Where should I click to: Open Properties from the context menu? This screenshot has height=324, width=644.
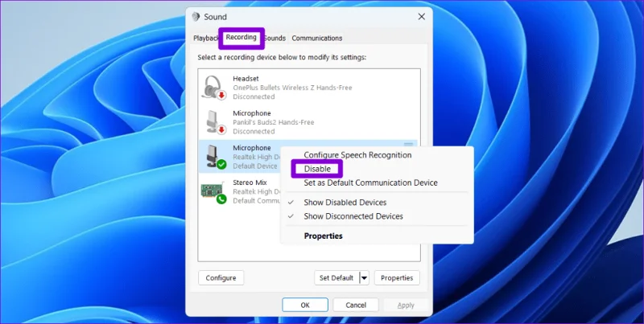click(323, 236)
